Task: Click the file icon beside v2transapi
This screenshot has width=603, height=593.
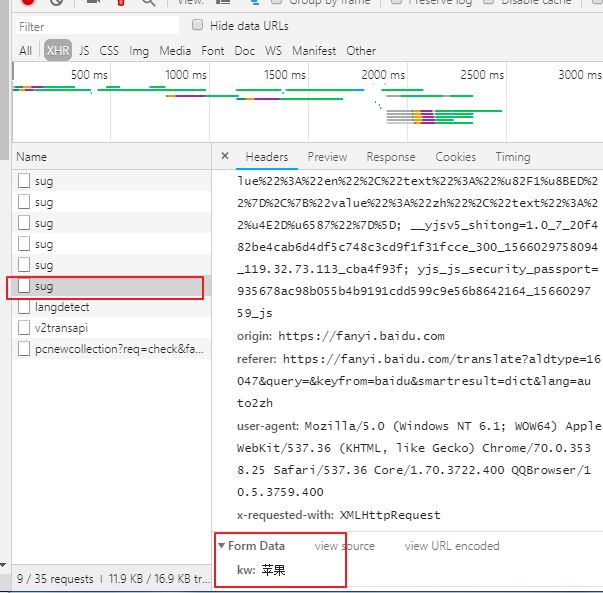Action: pos(24,328)
